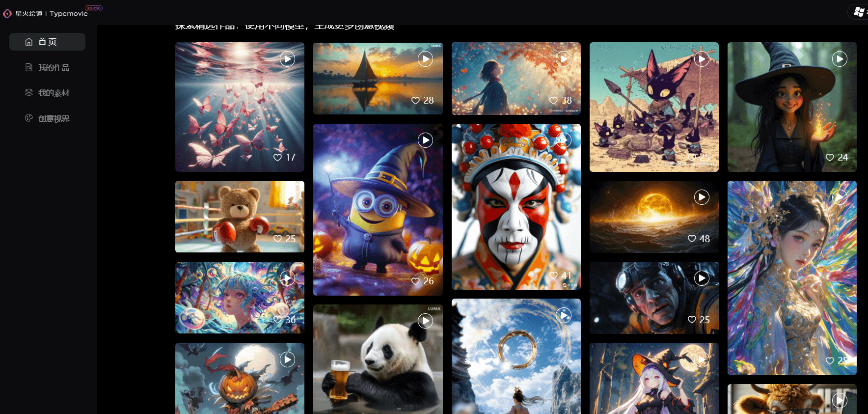Image resolution: width=868 pixels, height=414 pixels.
Task: Open the colorful golden headdress girl thumbnail
Action: pyautogui.click(x=792, y=278)
